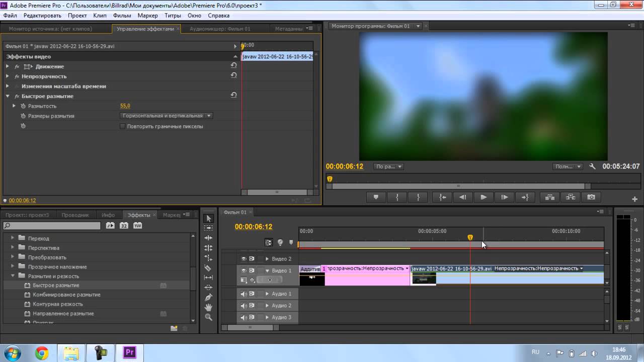Viewport: 644px width, 362px height.
Task: Hide Видео 1 track output eye
Action: click(x=244, y=270)
